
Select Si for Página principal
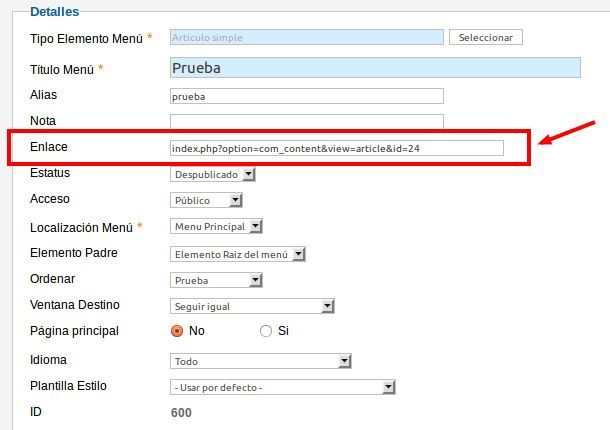click(266, 331)
